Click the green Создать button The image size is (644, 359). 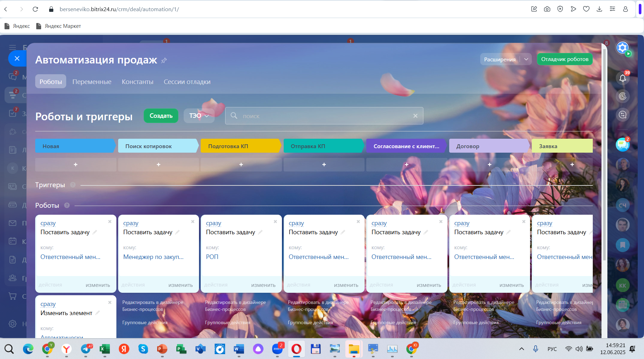[161, 116]
